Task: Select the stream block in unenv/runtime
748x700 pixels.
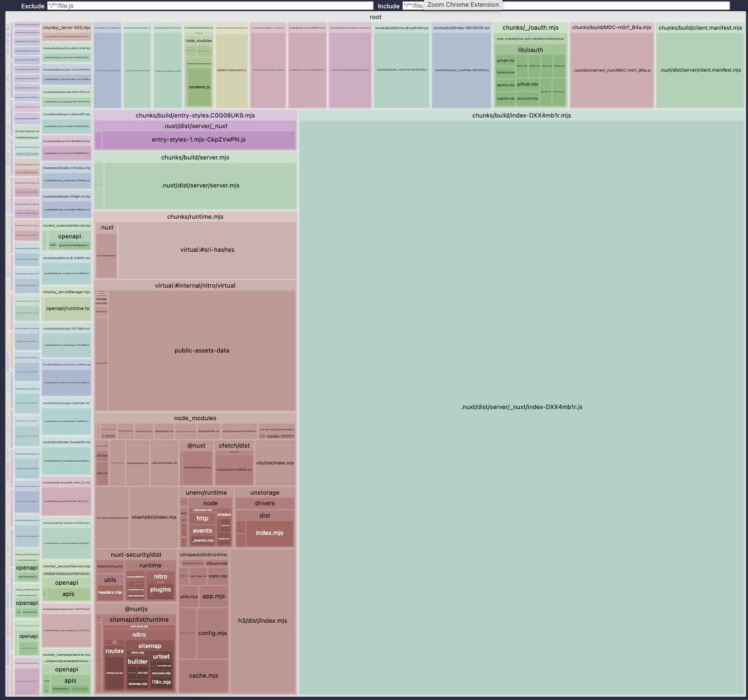Action: pos(224,515)
